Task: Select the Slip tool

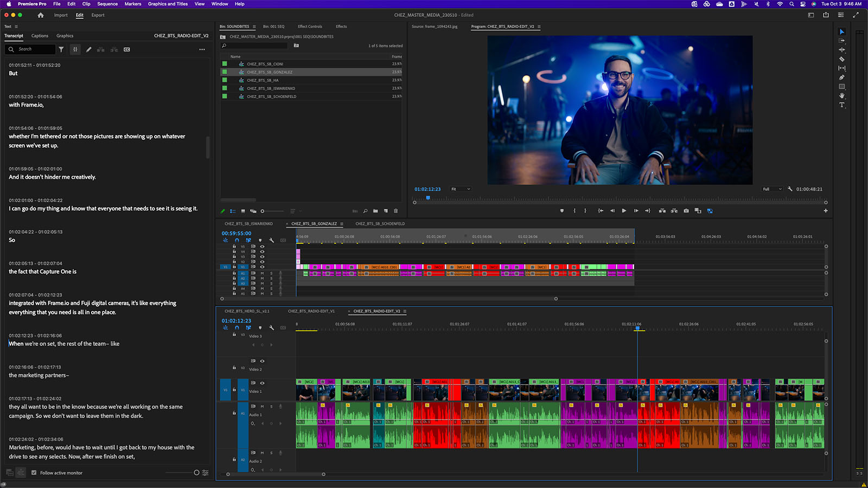Action: (842, 68)
